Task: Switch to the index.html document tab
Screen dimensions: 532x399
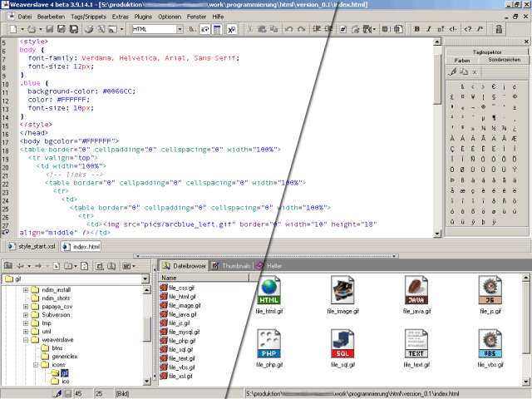Action: (x=81, y=246)
